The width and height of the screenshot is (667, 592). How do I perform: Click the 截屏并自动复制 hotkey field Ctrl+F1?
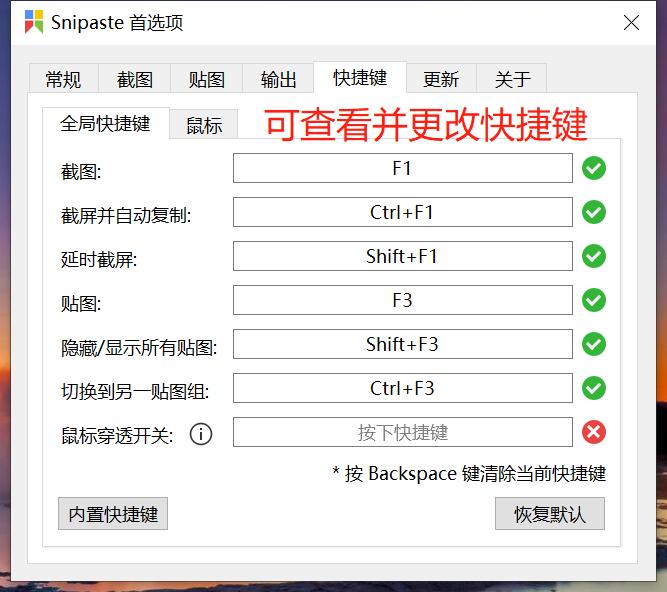(x=402, y=212)
